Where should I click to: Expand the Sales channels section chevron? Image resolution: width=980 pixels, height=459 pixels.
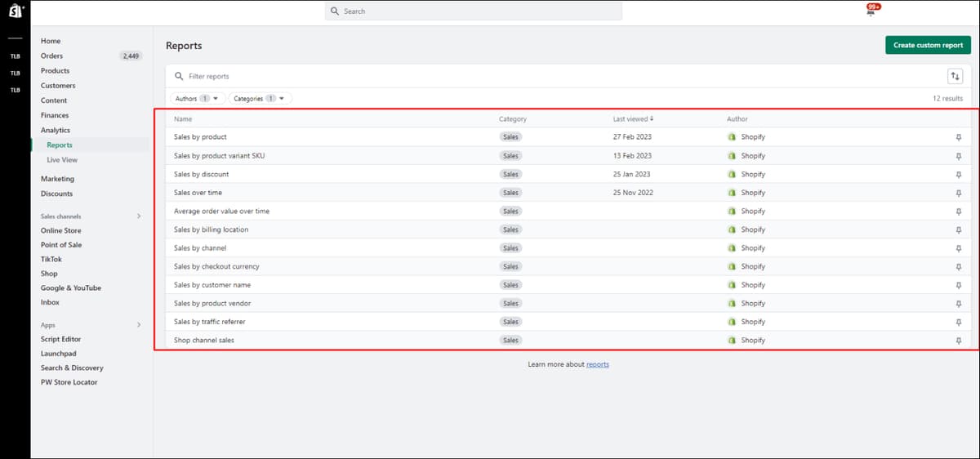point(139,216)
